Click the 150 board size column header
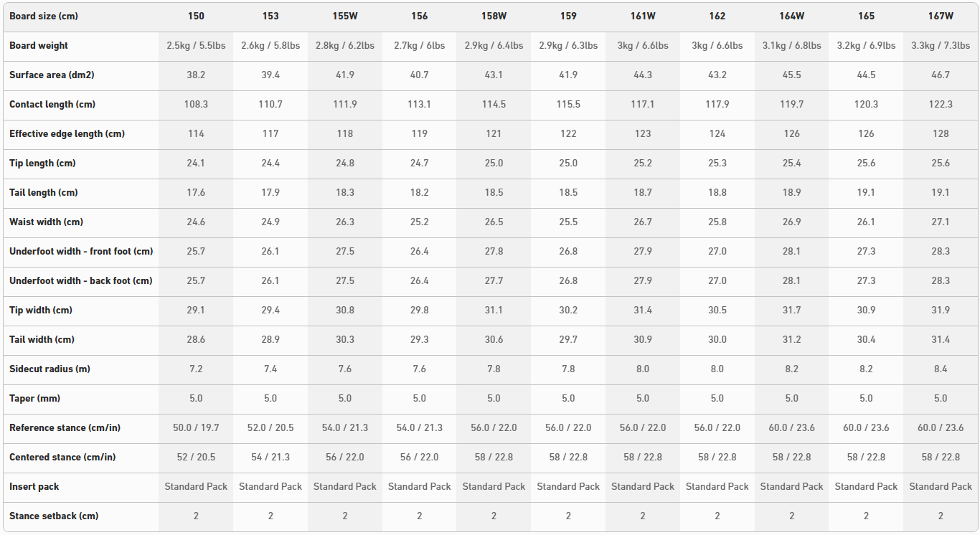The image size is (980, 535). pyautogui.click(x=196, y=16)
